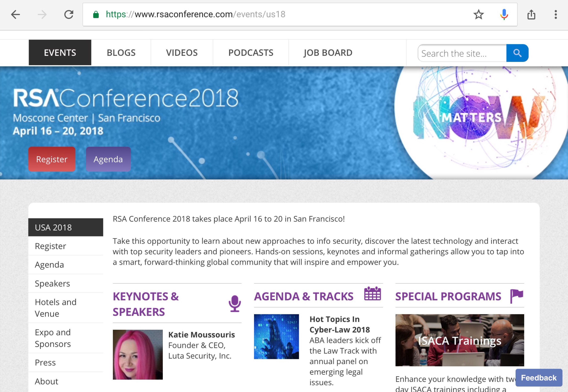Open the share icon in the toolbar
Image resolution: width=568 pixels, height=392 pixels.
(x=531, y=15)
